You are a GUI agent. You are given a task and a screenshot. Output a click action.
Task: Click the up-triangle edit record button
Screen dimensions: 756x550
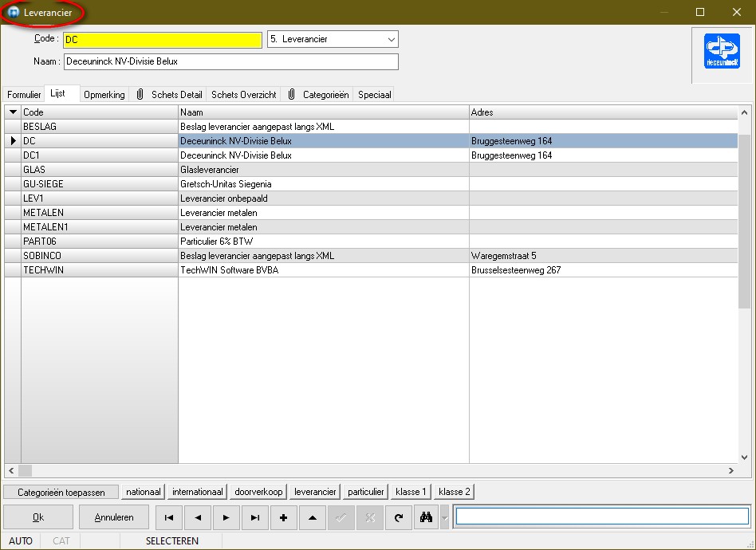tap(313, 517)
